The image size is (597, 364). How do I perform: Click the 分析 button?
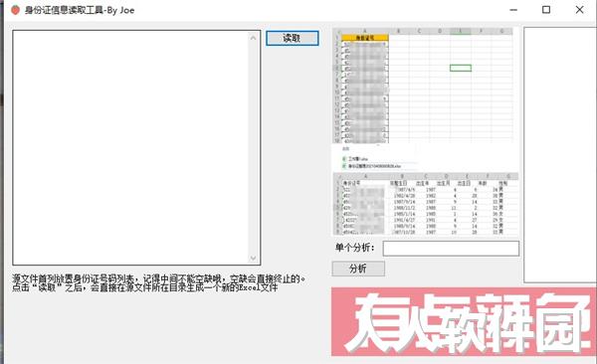(x=358, y=269)
